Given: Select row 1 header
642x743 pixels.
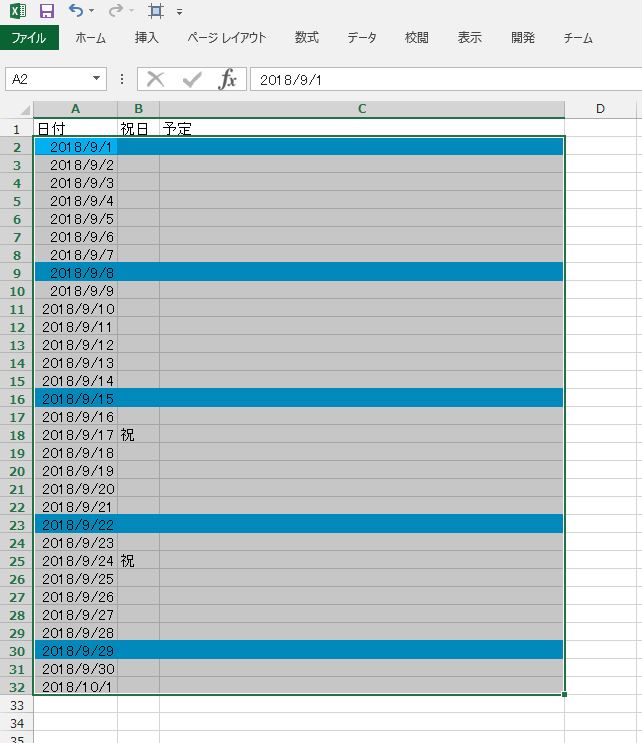Looking at the screenshot, I should coord(17,129).
